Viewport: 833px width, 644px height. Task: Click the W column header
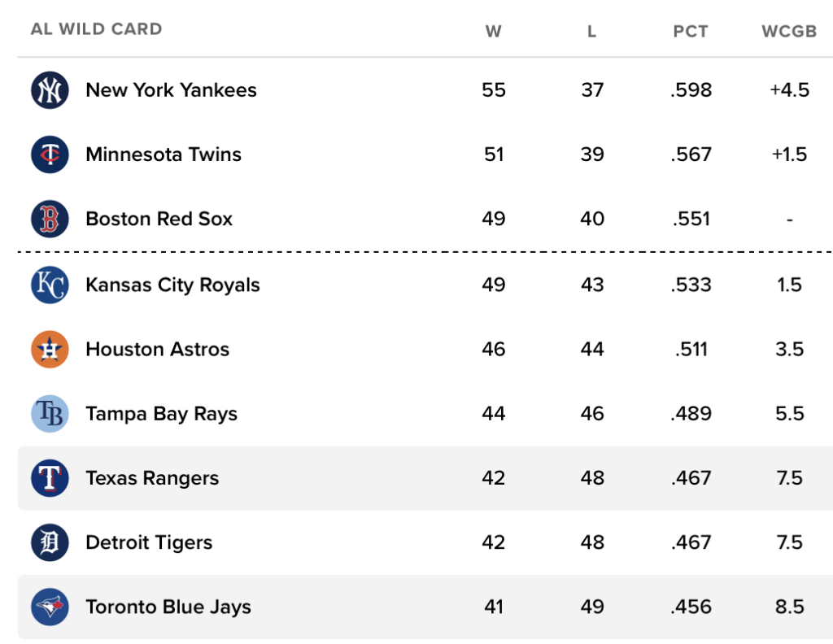pos(493,32)
